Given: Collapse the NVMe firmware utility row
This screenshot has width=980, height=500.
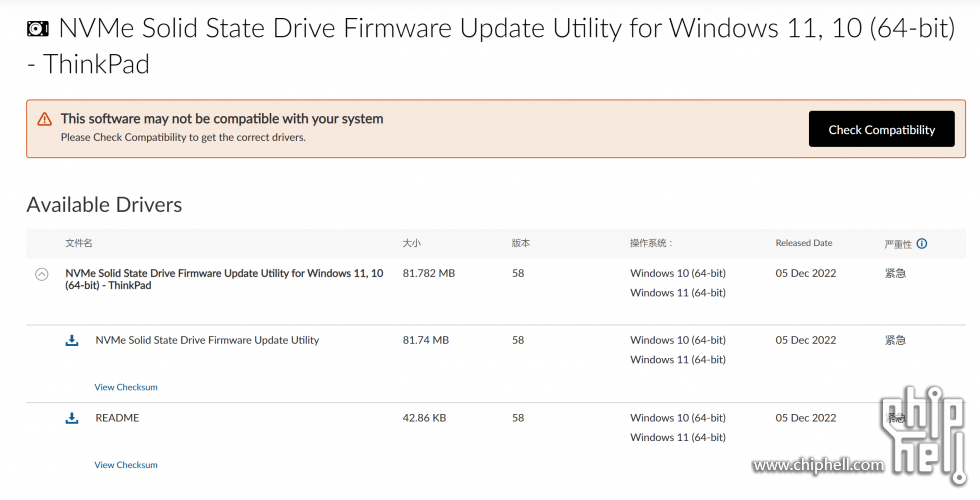Looking at the screenshot, I should point(42,274).
